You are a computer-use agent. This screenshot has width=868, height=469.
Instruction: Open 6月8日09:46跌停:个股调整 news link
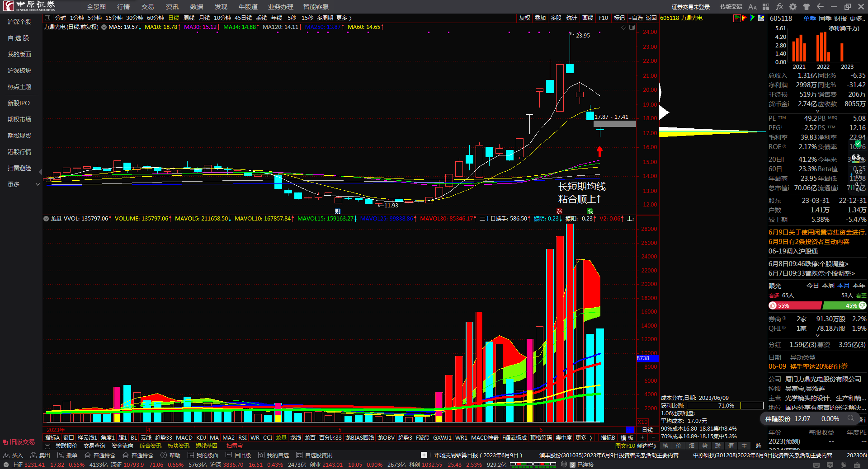808,264
